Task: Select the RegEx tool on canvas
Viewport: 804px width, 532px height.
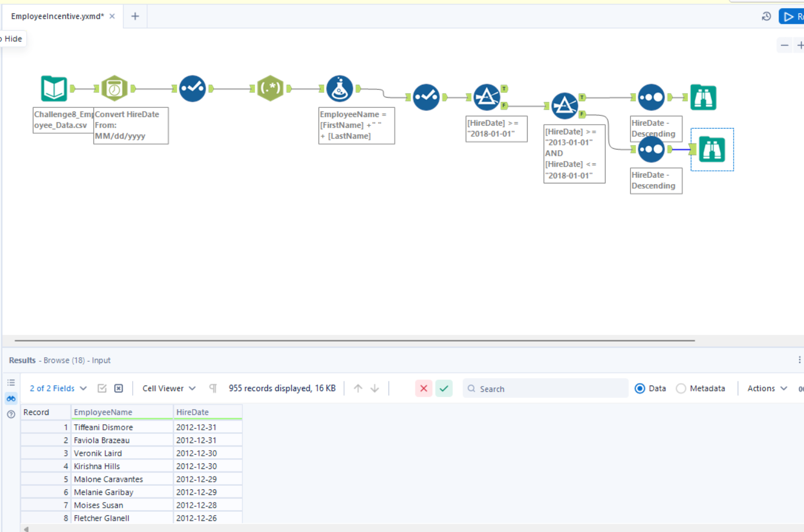Action: [x=270, y=89]
